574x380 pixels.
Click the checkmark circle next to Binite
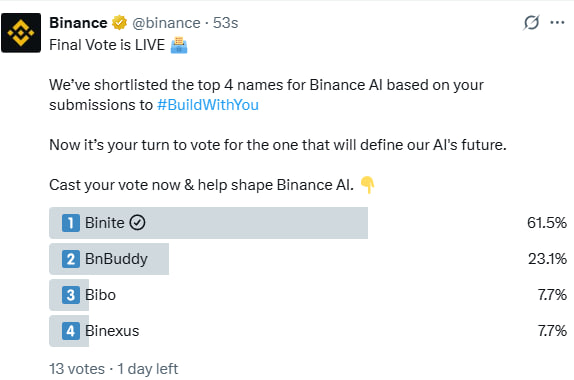[138, 223]
